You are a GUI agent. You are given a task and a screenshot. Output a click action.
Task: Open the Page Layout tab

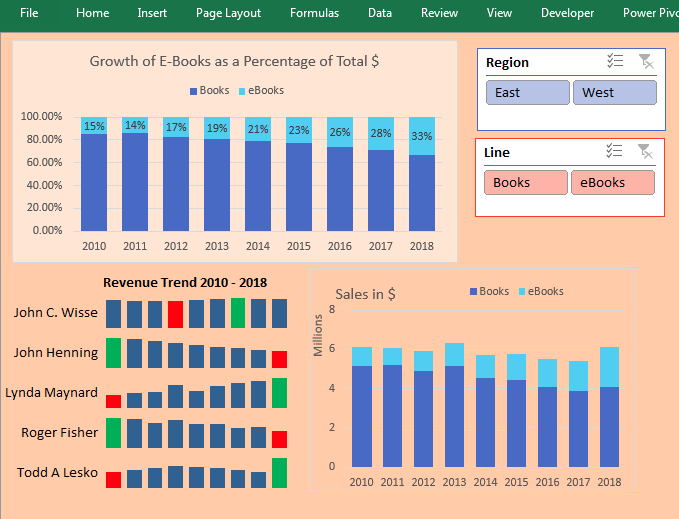[x=228, y=13]
